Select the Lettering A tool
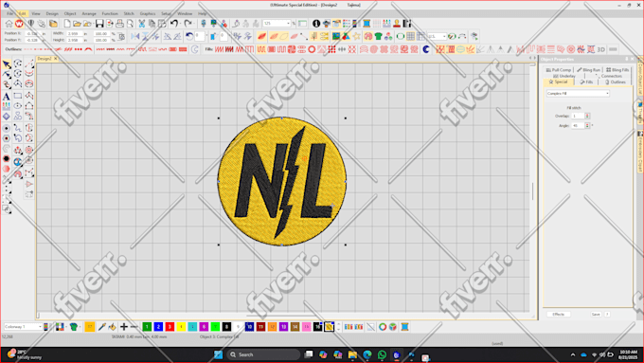This screenshot has width=644, height=363. pos(7,97)
